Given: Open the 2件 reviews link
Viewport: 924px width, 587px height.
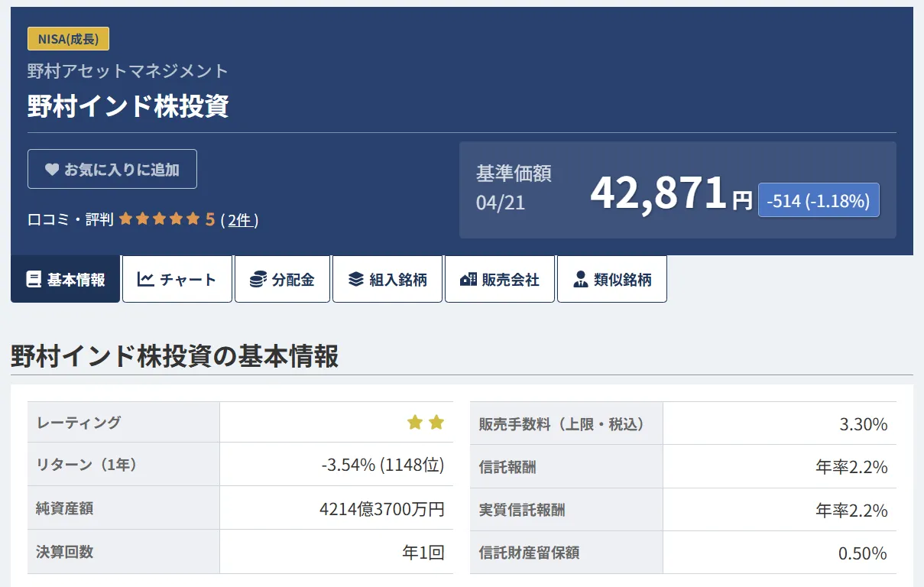Looking at the screenshot, I should tap(239, 220).
